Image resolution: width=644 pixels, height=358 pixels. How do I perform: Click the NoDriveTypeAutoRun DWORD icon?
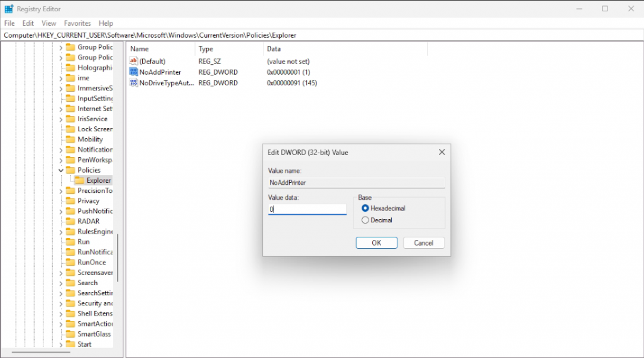(133, 83)
